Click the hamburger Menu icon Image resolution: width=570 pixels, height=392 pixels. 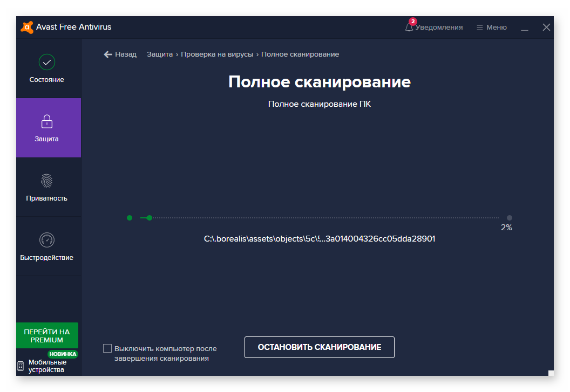[x=479, y=27]
